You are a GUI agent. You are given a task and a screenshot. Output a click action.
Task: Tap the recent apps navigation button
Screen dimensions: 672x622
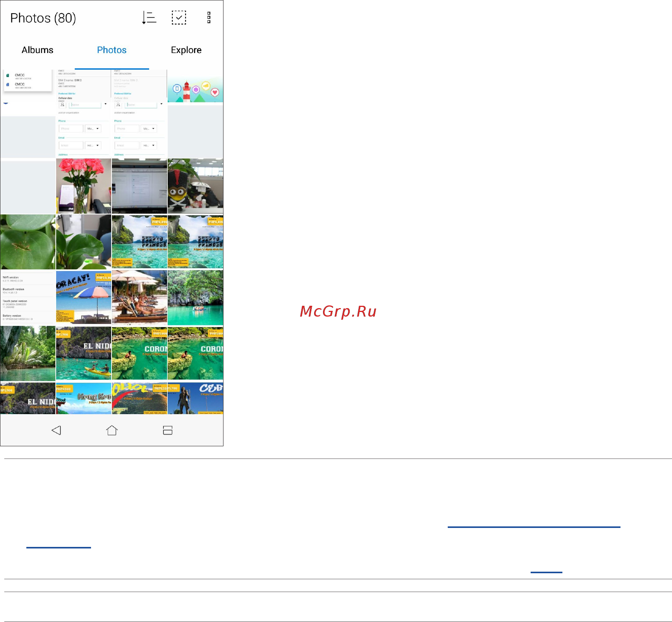click(x=168, y=430)
